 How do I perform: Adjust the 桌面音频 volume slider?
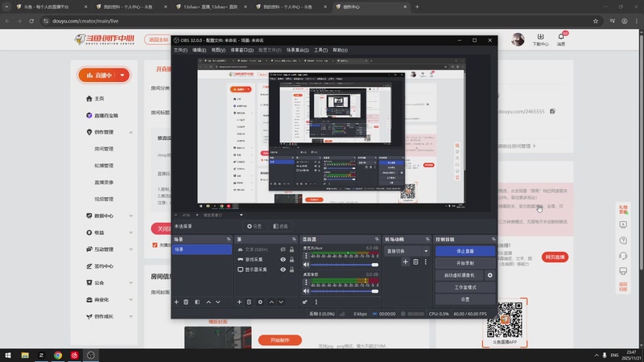point(345,291)
